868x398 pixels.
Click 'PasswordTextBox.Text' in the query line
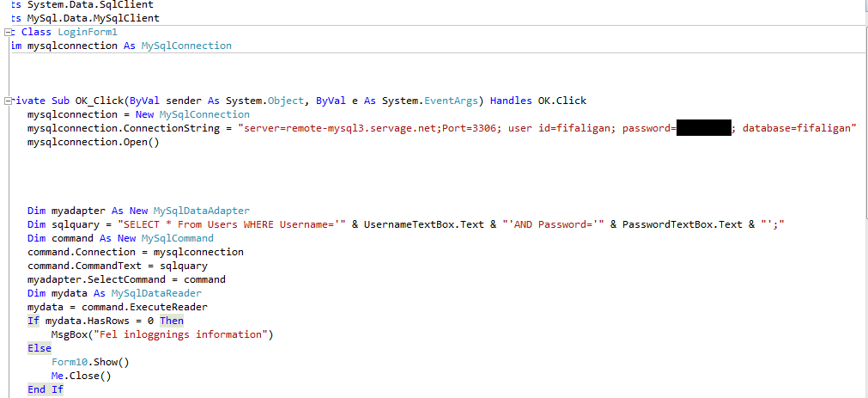[x=682, y=224]
